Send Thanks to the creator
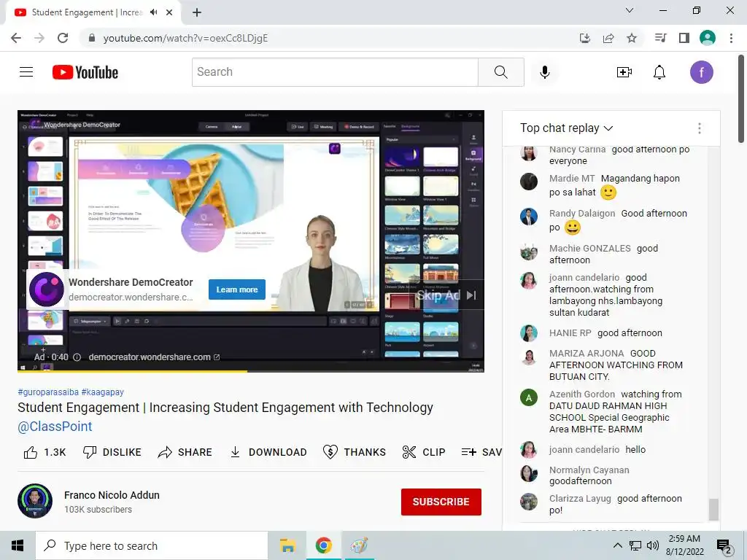 coord(355,452)
